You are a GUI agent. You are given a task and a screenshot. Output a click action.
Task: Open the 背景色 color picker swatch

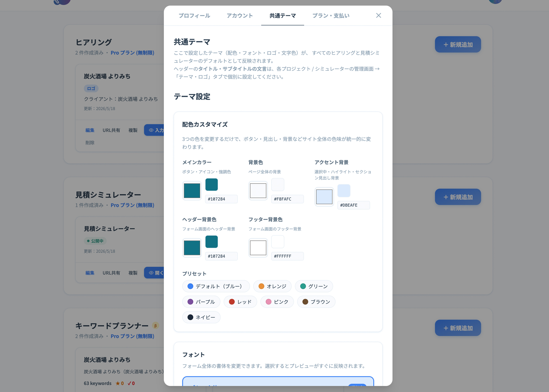coord(258,191)
